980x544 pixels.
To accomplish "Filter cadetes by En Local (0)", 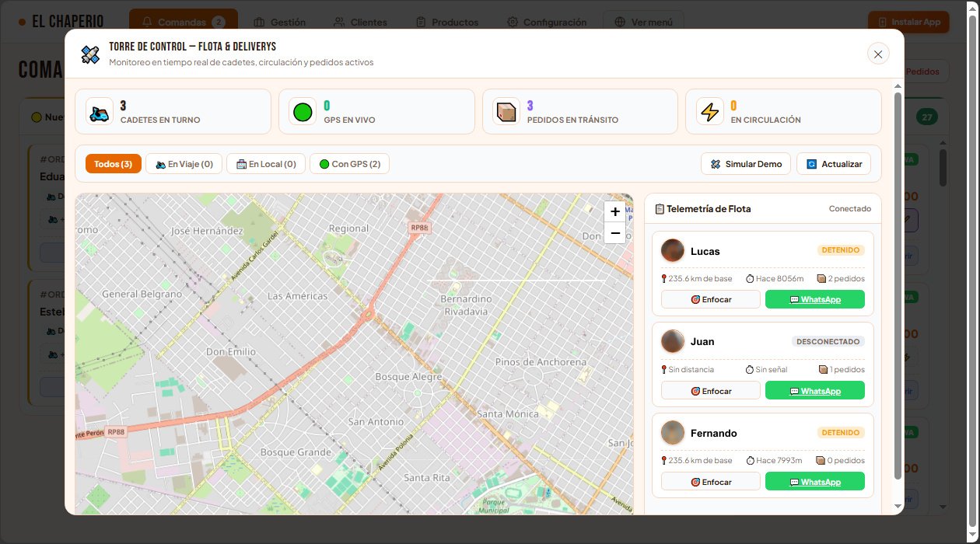I will pos(266,164).
